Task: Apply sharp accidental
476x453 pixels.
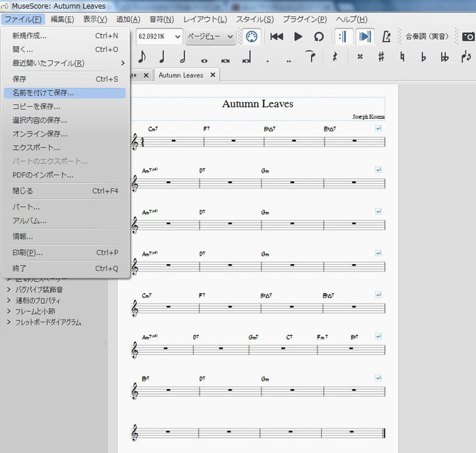Action: (381, 57)
